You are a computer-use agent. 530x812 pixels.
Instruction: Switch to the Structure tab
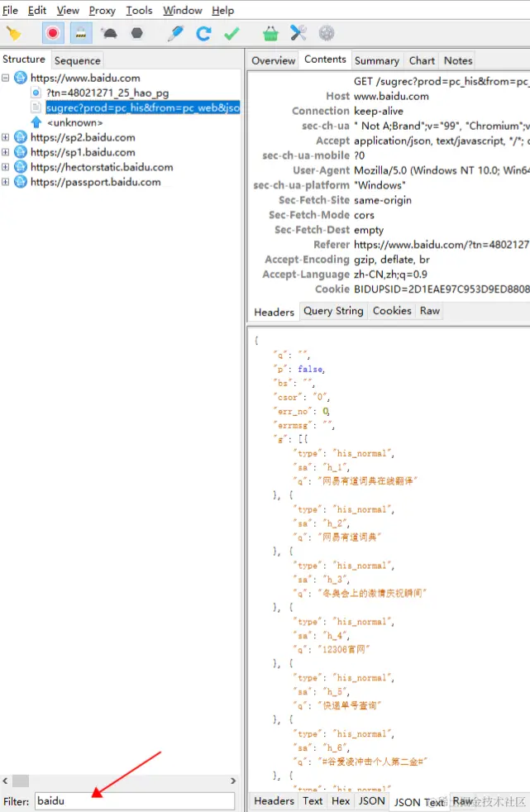point(24,60)
